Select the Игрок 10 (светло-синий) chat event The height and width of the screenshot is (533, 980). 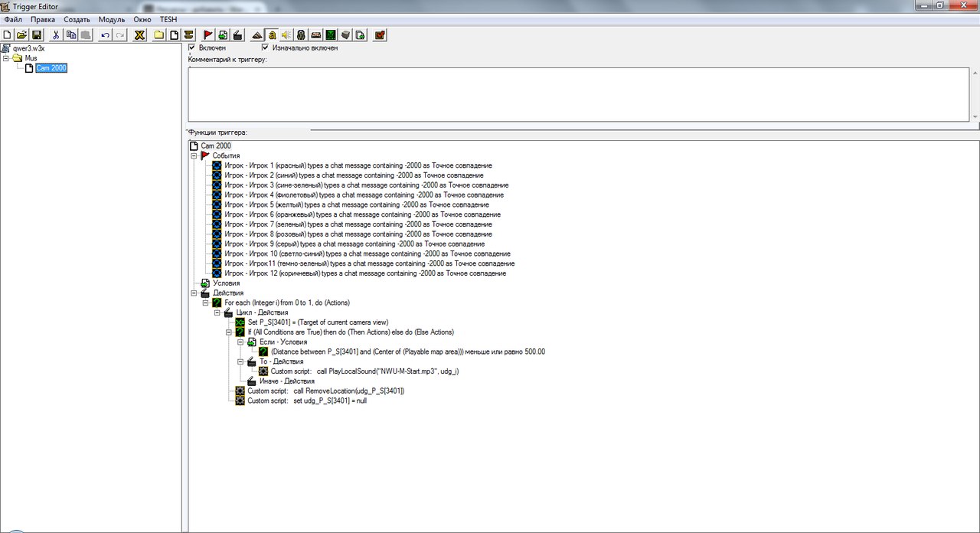pyautogui.click(x=367, y=253)
